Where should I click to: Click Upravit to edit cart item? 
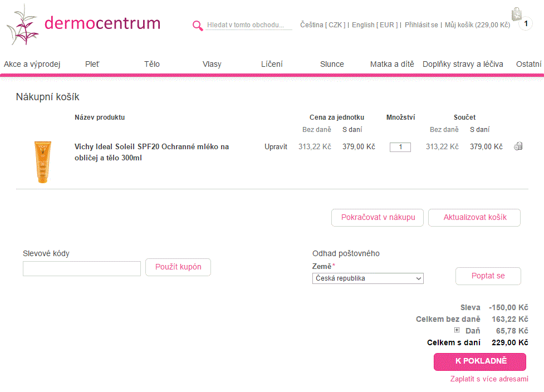pyautogui.click(x=276, y=147)
